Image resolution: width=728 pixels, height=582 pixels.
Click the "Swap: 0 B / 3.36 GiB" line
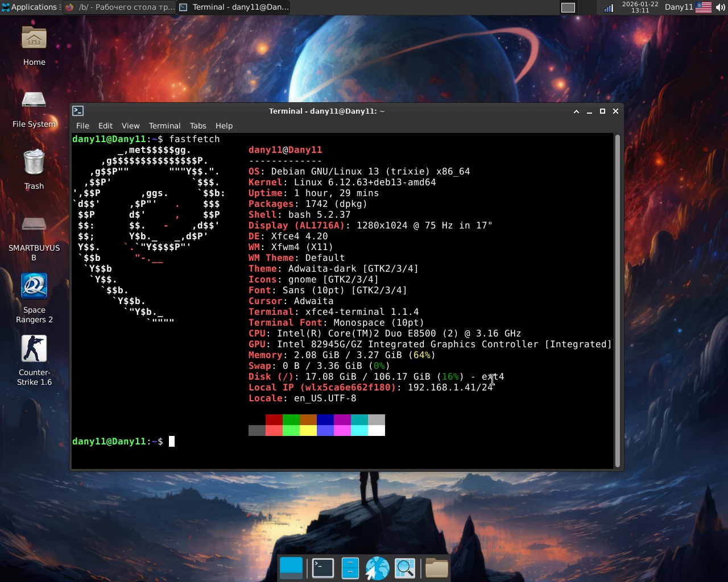[x=320, y=366]
